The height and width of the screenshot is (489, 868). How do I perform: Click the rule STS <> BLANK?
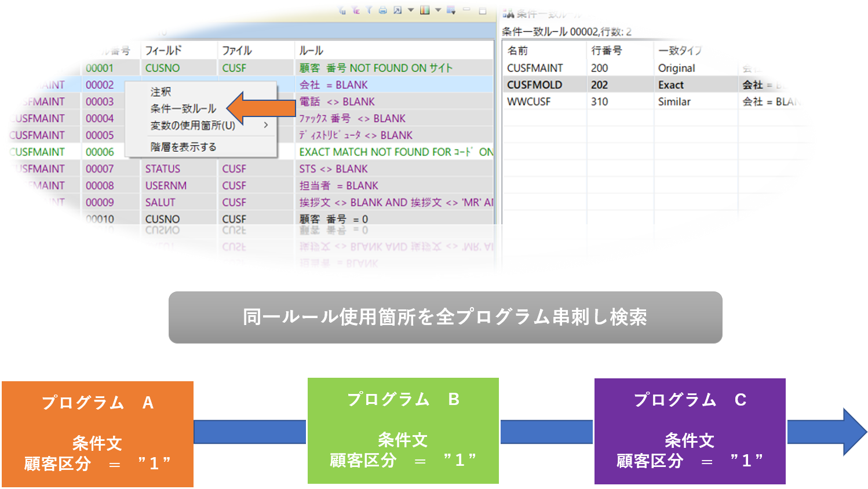coord(333,169)
